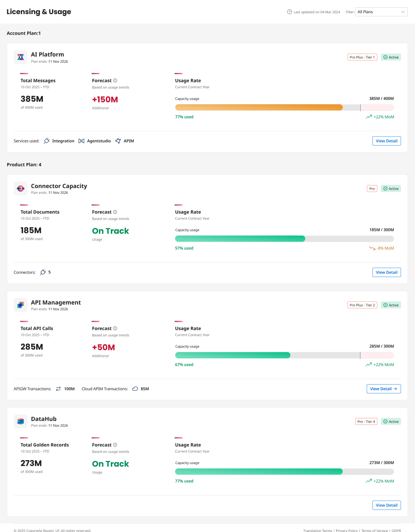Image resolution: width=415 pixels, height=532 pixels.
Task: Click the DataHub card title
Action: [x=44, y=419]
